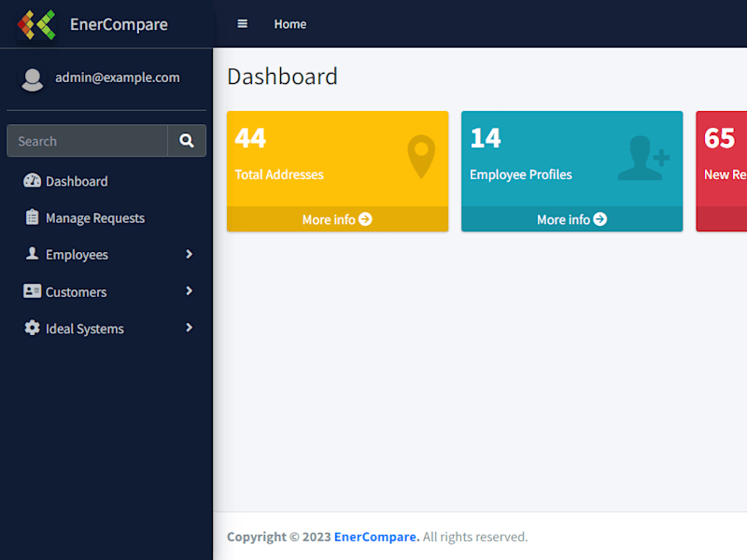Click the search magnifier button
Image resolution: width=747 pixels, height=560 pixels.
pyautogui.click(x=187, y=141)
